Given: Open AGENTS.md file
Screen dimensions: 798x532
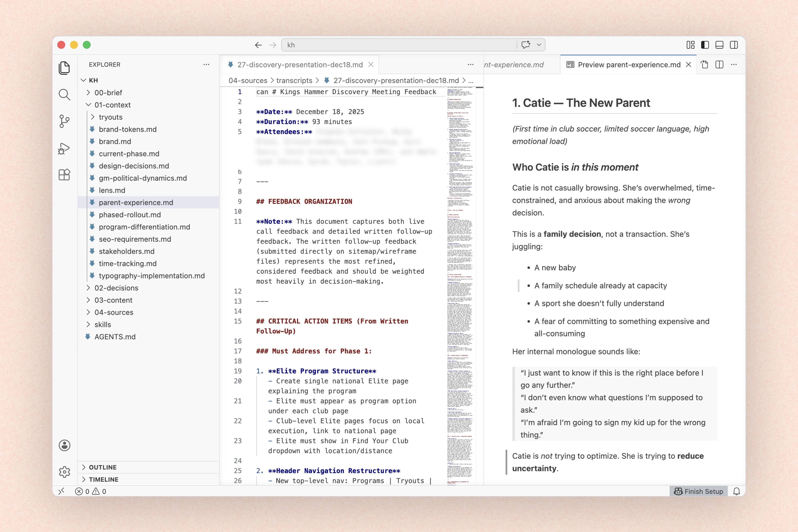Looking at the screenshot, I should pyautogui.click(x=149, y=337).
